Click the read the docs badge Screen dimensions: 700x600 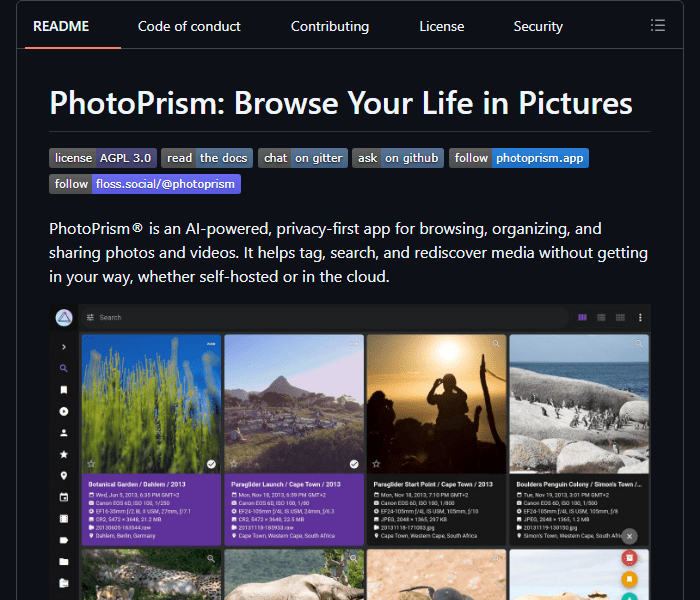pyautogui.click(x=207, y=158)
